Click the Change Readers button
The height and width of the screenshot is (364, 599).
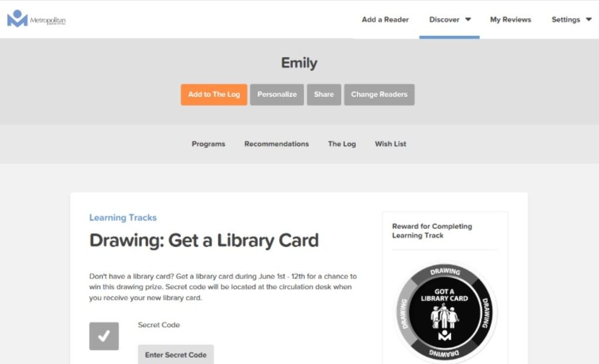click(x=379, y=95)
